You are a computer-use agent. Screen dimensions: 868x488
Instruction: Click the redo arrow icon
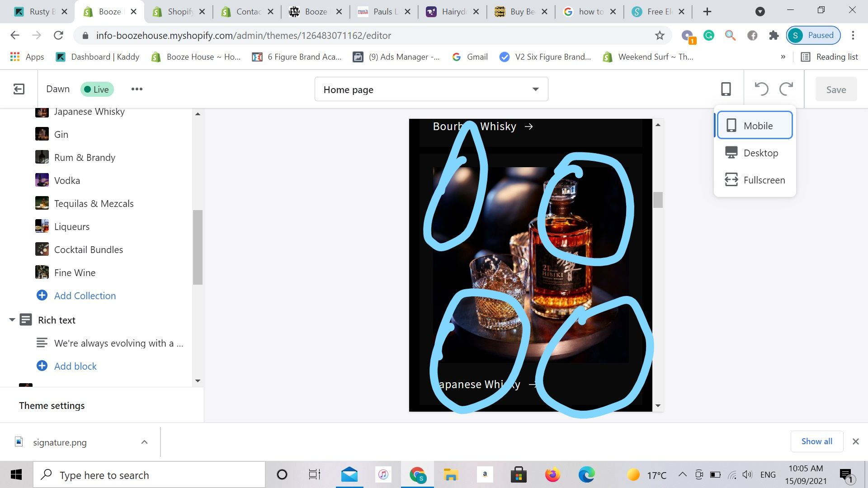[786, 89]
